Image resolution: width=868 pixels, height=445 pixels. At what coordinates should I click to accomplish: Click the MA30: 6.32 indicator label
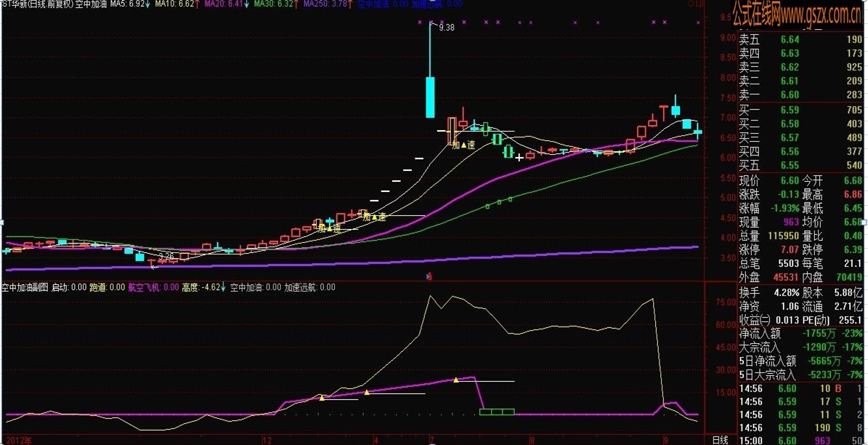tap(273, 4)
